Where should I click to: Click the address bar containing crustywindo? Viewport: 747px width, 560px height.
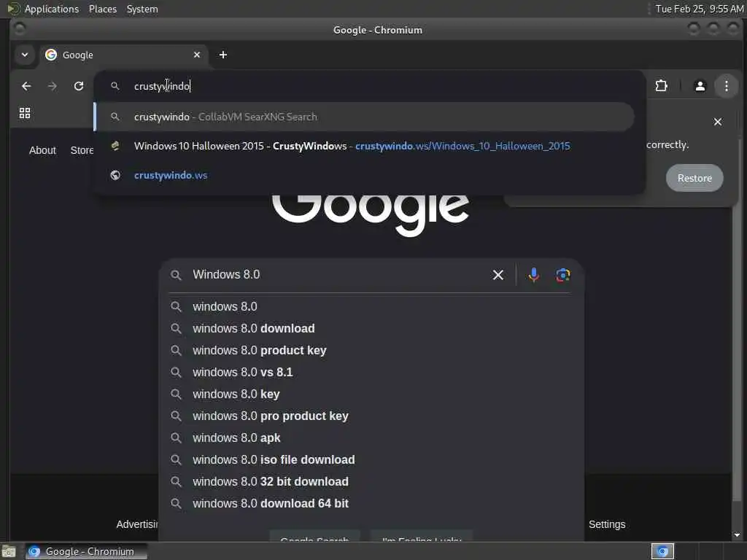370,86
